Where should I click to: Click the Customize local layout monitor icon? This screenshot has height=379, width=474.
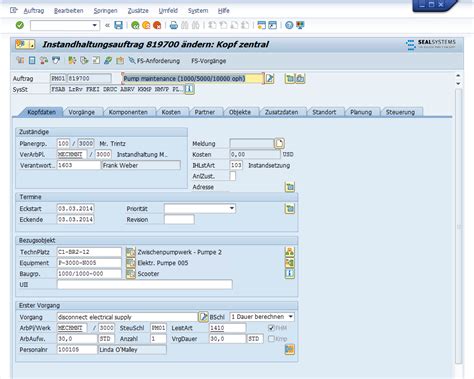coord(300,25)
